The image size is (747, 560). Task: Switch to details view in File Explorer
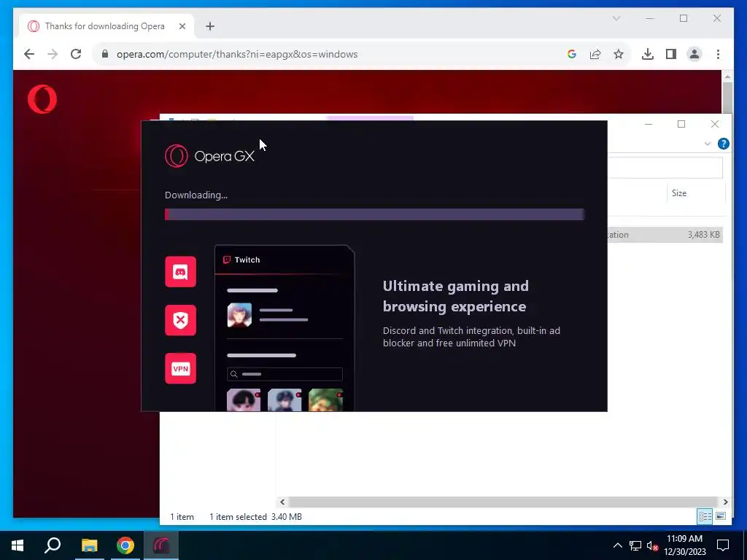pos(705,516)
